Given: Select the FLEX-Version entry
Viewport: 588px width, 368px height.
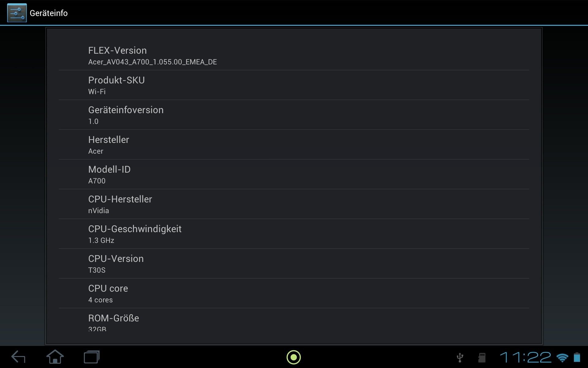Looking at the screenshot, I should 294,56.
